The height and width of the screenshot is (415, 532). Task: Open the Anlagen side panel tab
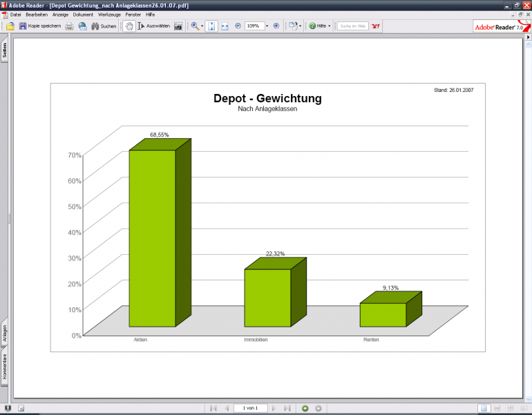4,333
